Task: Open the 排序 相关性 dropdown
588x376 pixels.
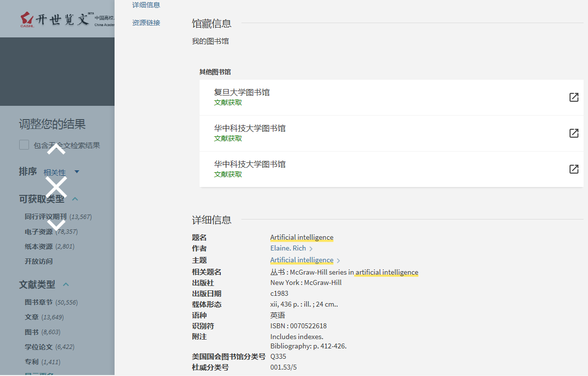Action: point(61,172)
